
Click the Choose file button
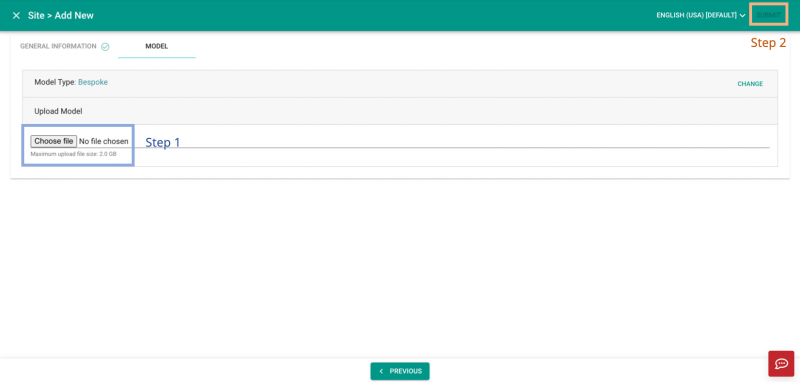click(x=54, y=141)
